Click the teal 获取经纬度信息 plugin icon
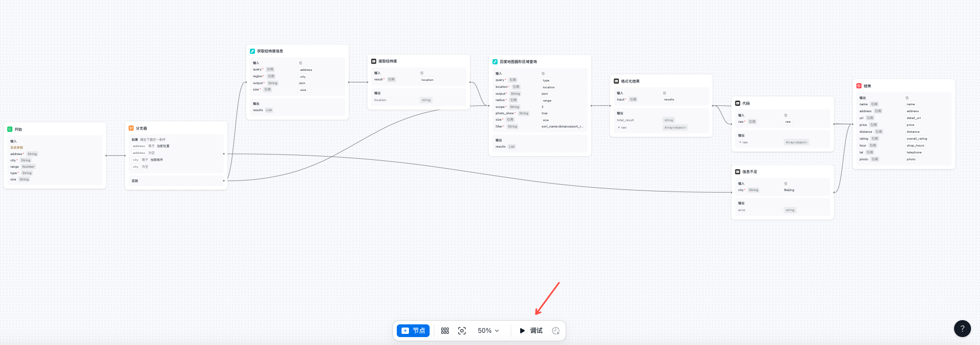 [252, 51]
